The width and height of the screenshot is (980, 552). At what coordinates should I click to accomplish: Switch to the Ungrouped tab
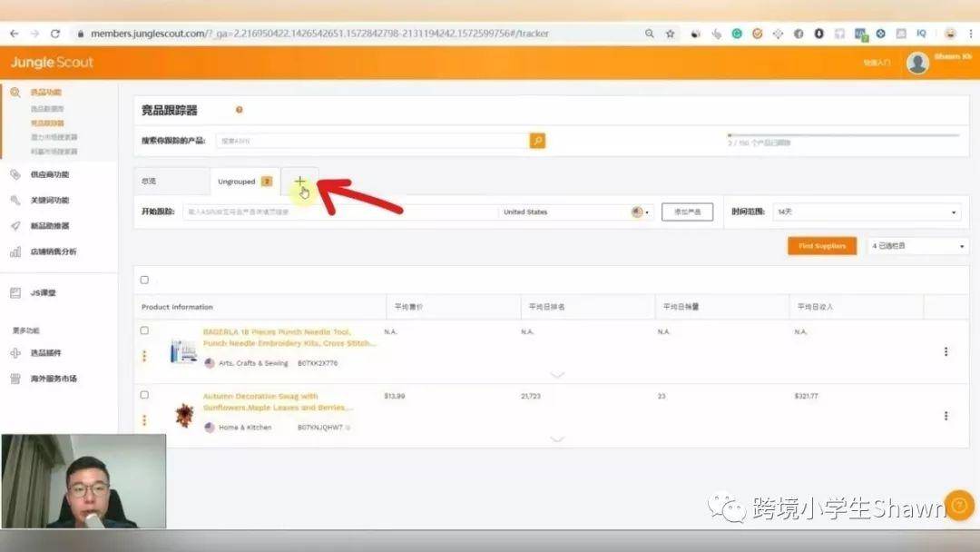click(x=244, y=182)
